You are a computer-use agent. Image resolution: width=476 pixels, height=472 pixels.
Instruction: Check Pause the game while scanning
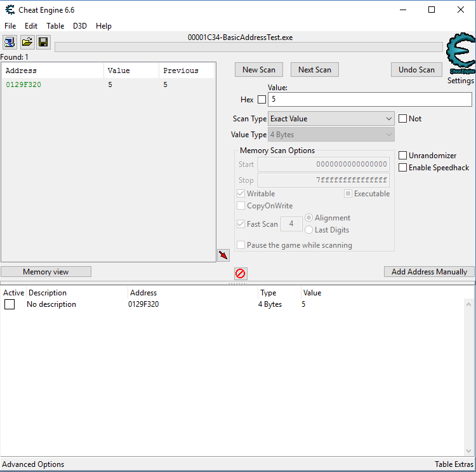point(241,245)
